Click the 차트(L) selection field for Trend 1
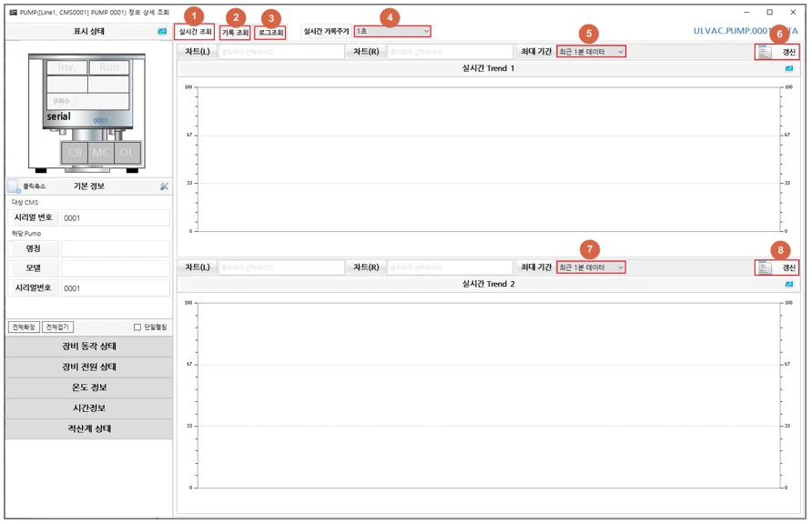 281,52
